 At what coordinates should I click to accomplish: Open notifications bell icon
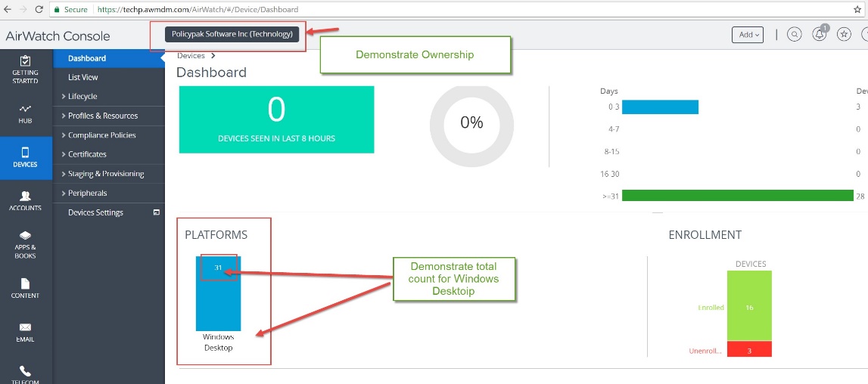[819, 35]
